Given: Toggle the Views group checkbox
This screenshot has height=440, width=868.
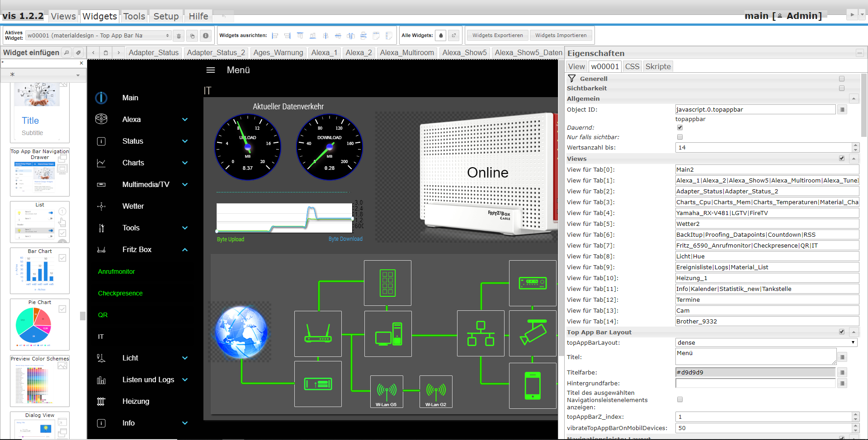Looking at the screenshot, I should coord(842,158).
